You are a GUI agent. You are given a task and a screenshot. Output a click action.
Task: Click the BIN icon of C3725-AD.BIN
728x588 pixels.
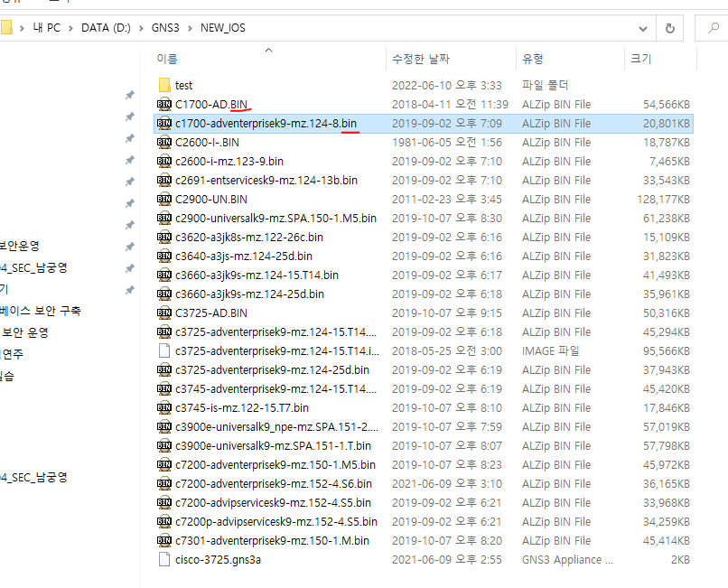(x=163, y=313)
